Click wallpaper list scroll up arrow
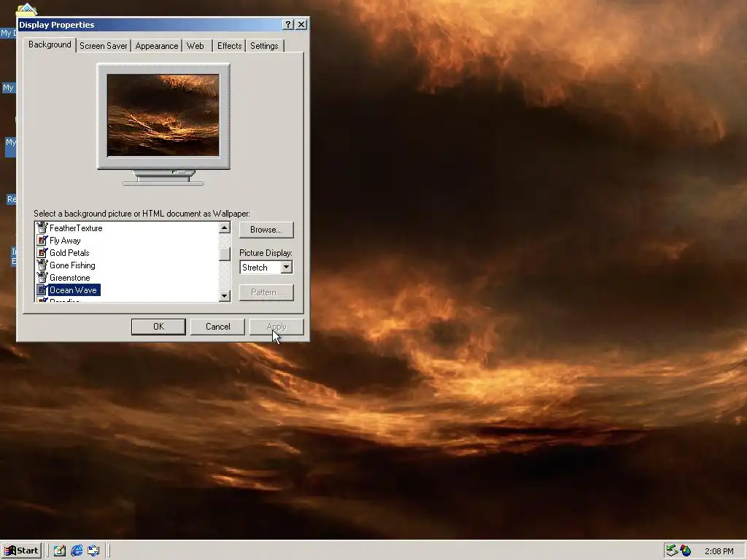The image size is (747, 560). click(x=225, y=227)
